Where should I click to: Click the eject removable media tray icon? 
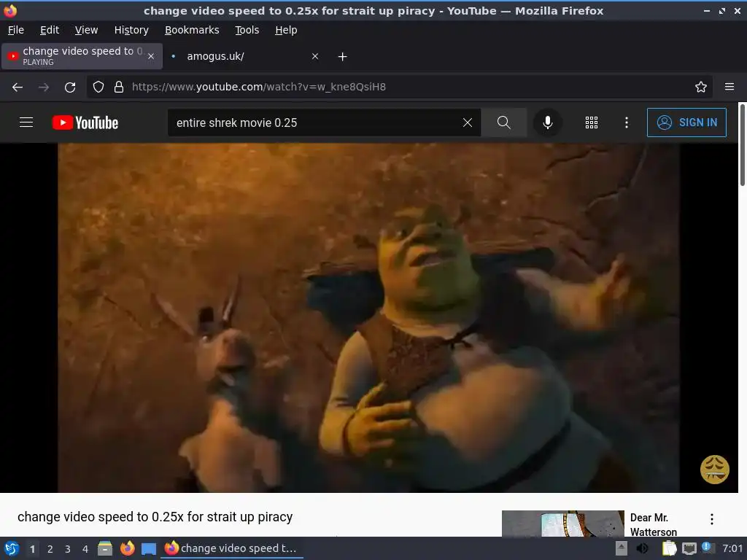pos(622,548)
